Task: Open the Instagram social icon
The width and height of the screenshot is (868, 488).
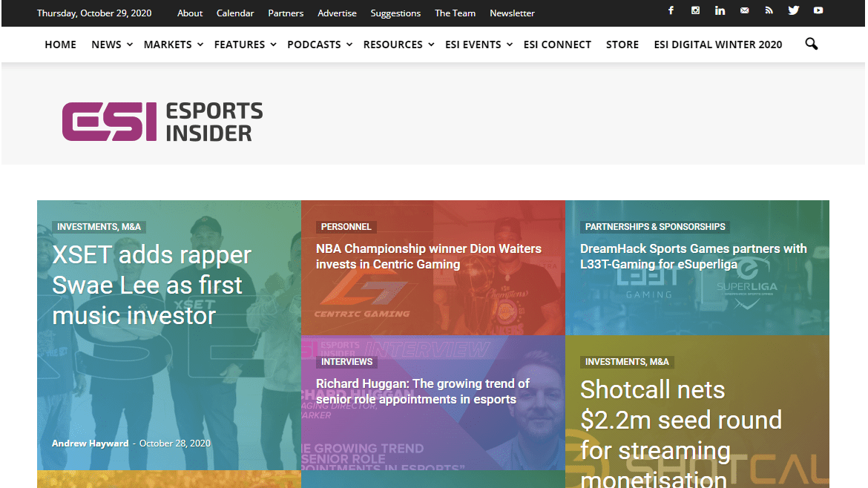Action: pos(695,11)
